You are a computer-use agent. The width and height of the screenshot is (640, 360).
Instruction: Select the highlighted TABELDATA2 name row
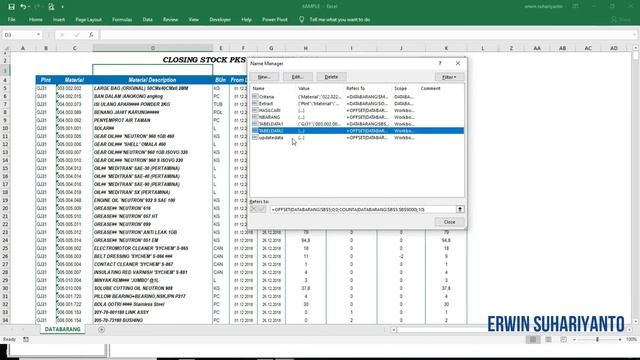click(357, 131)
